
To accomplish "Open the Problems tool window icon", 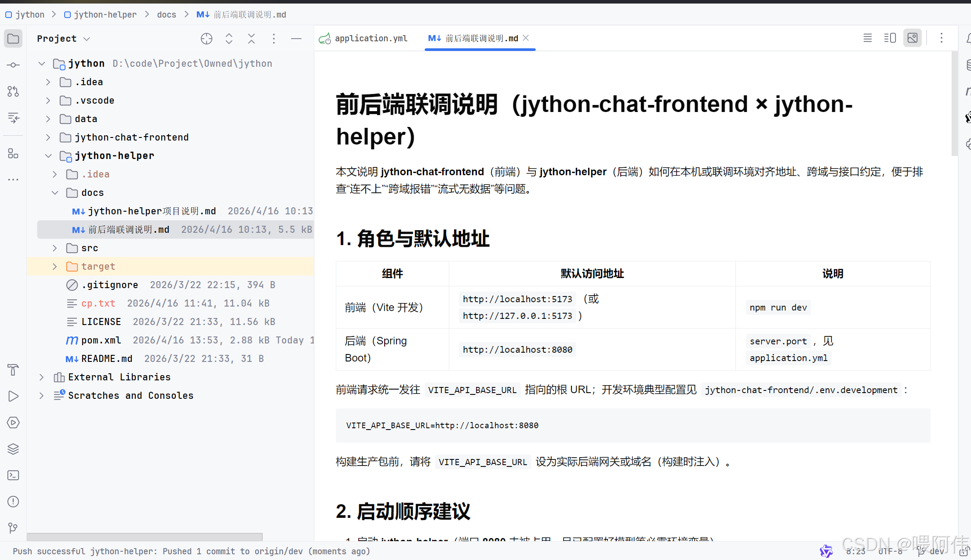I will (x=13, y=502).
